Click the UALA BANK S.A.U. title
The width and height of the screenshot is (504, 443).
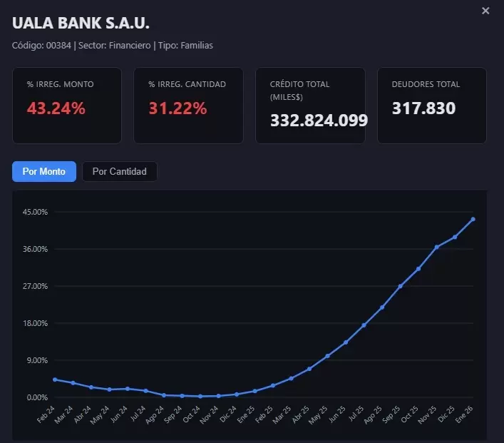[x=81, y=24]
